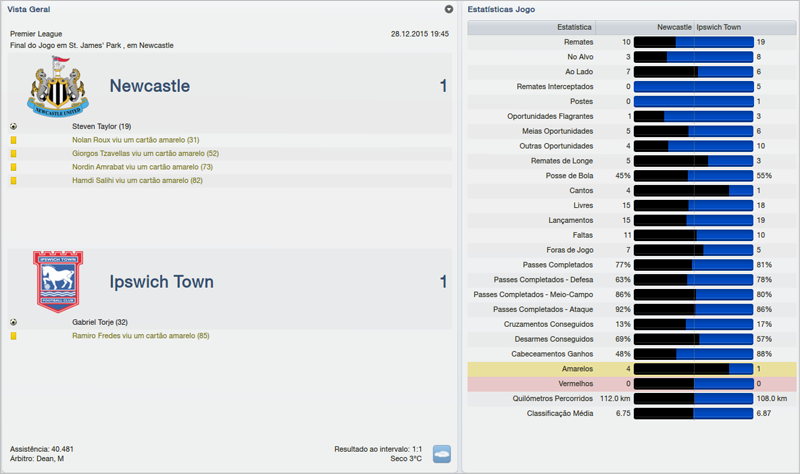Click the yellow card icon for Nolan Roux
The image size is (800, 474).
click(14, 140)
